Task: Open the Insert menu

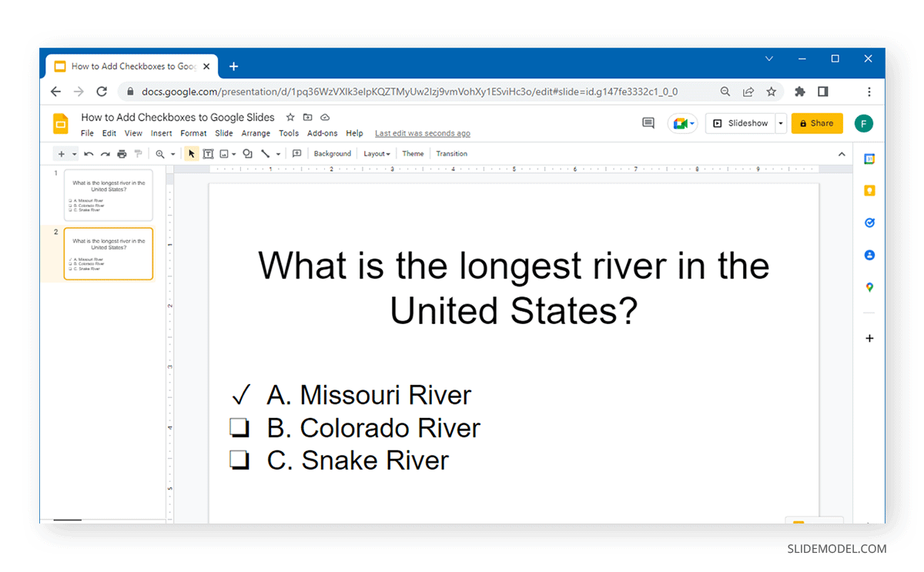Action: (x=161, y=132)
